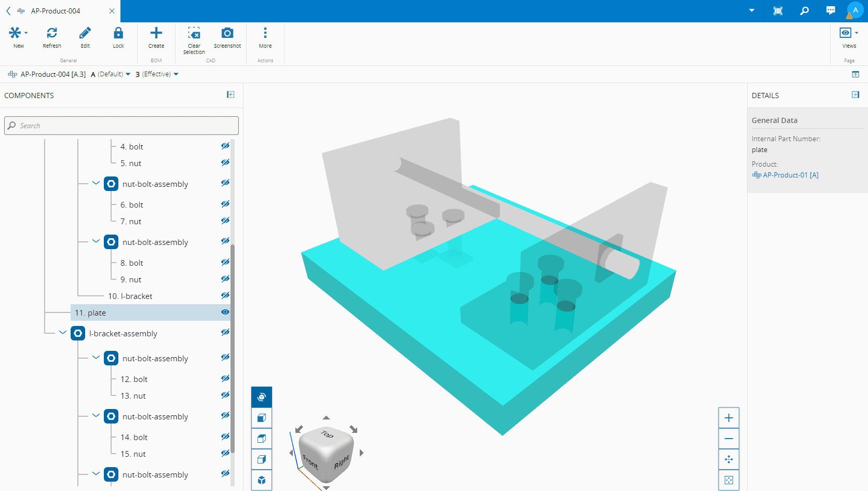Switch to the front-face cube view
Screen dimensions: 868x491
[x=262, y=418]
